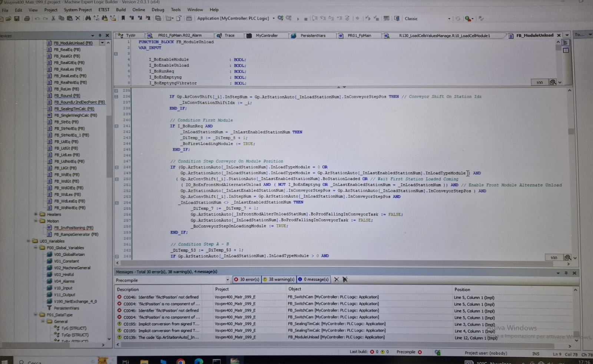This screenshot has height=364, width=593.
Task: Open the Precompile message category dropdown
Action: 228,280
